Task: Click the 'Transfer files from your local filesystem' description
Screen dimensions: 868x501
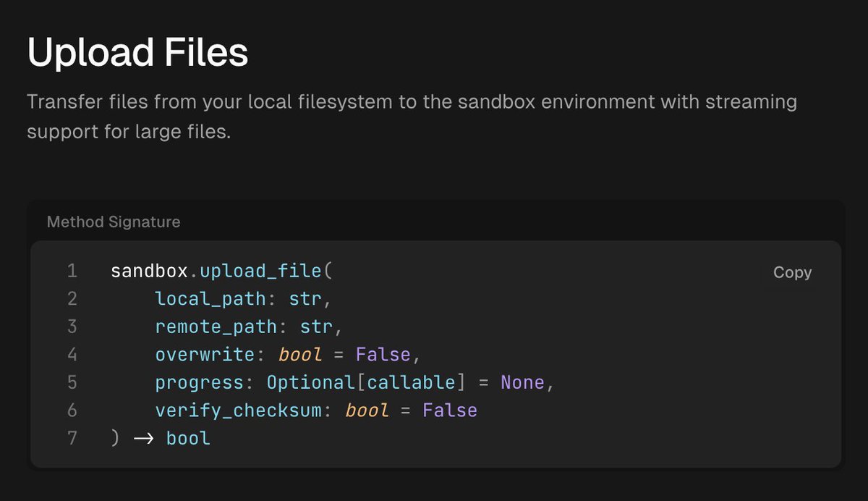Action: tap(412, 101)
